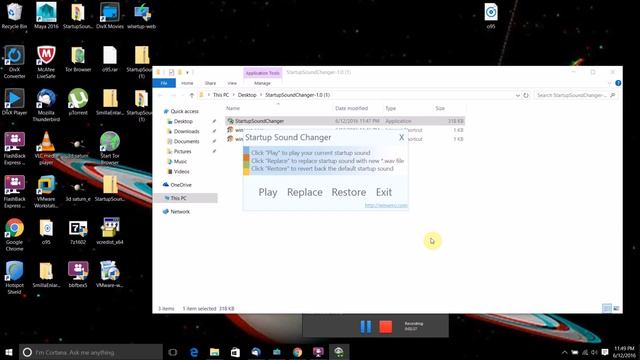This screenshot has height=360, width=640.
Task: Open Tor Browser desktop folder
Action: coord(78,60)
